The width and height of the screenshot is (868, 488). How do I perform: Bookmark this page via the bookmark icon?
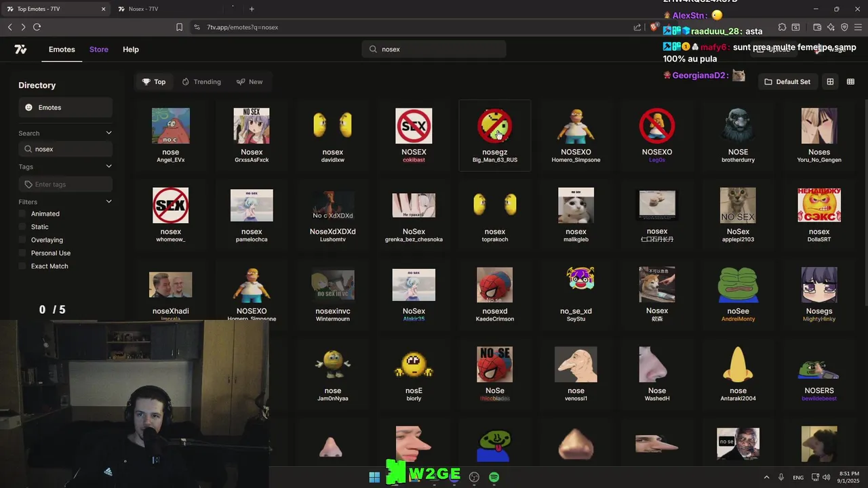(x=179, y=27)
